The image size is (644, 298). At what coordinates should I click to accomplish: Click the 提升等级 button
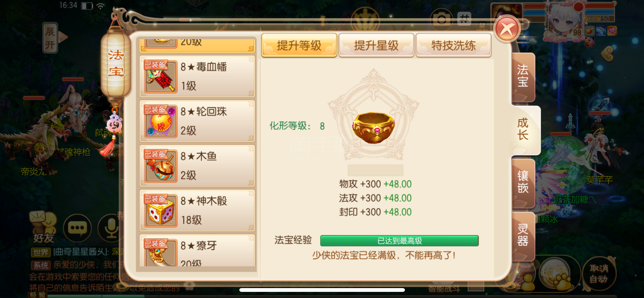299,45
